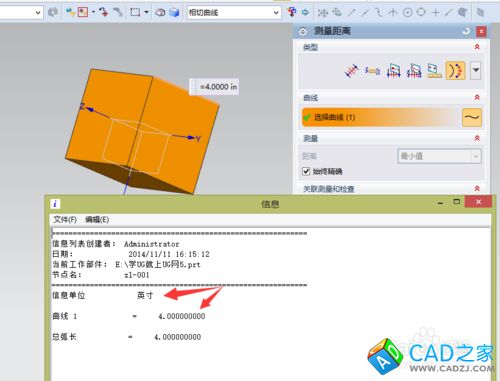Viewport: 500px width, 381px height.
Task: Choose the highlighted arc Length measurement type
Action: tap(455, 71)
